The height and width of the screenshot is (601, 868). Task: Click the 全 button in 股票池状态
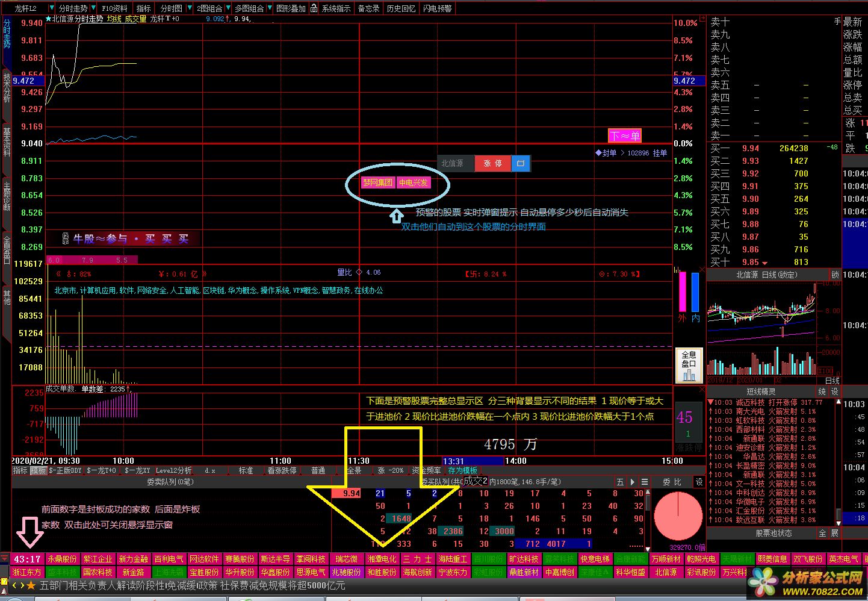pos(822,533)
